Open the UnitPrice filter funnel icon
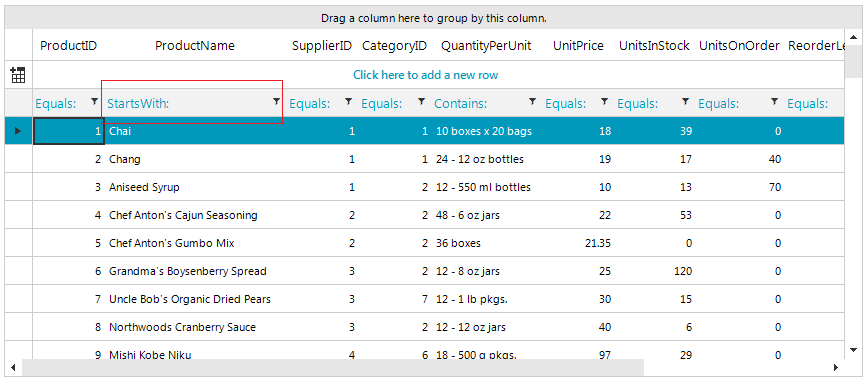This screenshot has height=383, width=867. pos(604,101)
